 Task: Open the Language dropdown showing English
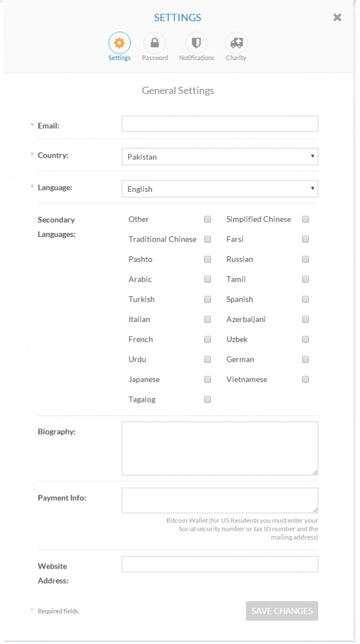point(220,189)
